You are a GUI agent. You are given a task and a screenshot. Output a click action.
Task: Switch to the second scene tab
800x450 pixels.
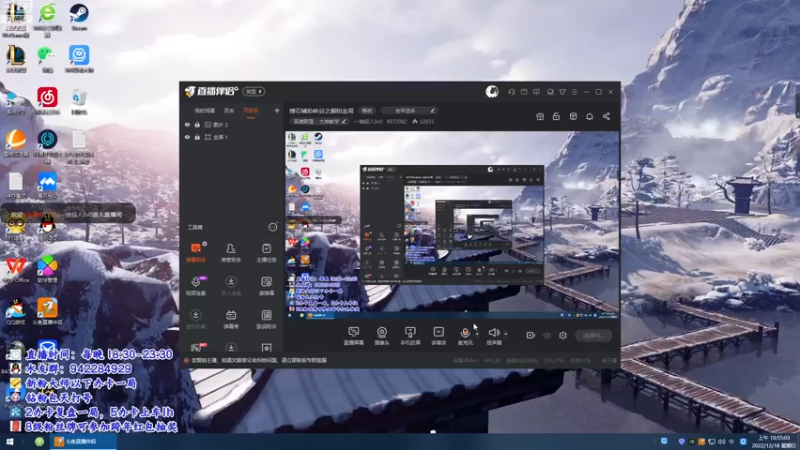coord(229,110)
